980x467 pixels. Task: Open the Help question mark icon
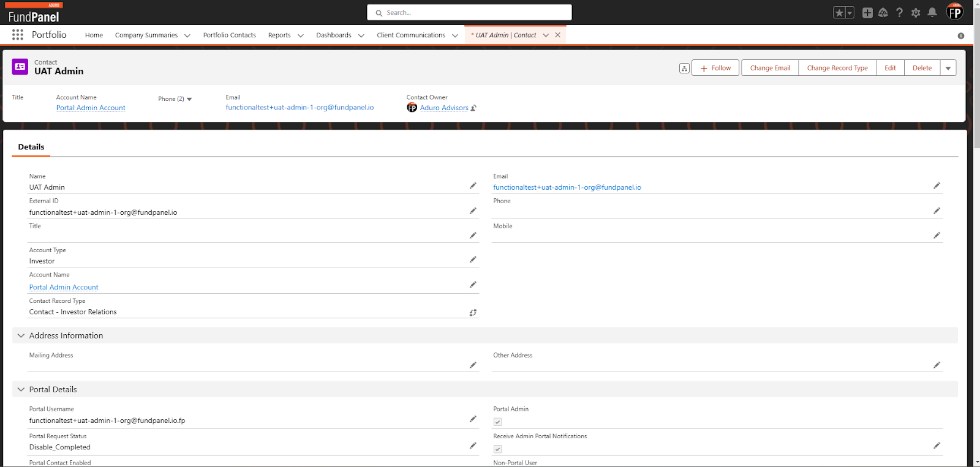(899, 13)
